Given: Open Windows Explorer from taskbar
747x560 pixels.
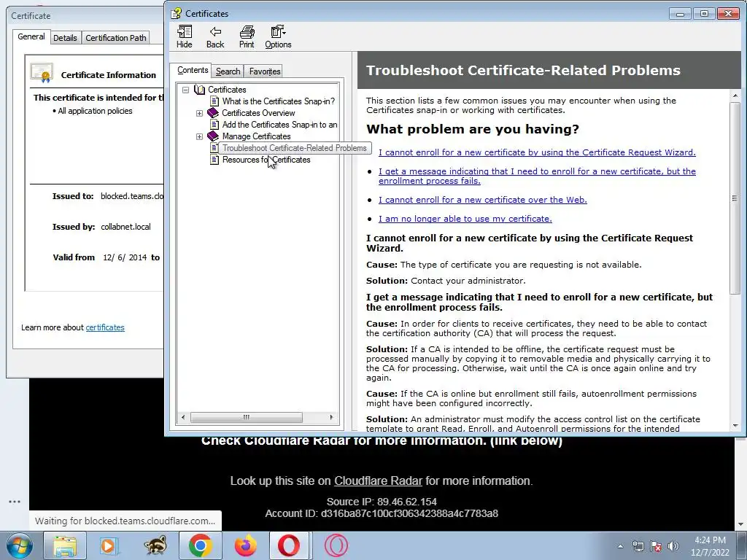Looking at the screenshot, I should pyautogui.click(x=65, y=545).
